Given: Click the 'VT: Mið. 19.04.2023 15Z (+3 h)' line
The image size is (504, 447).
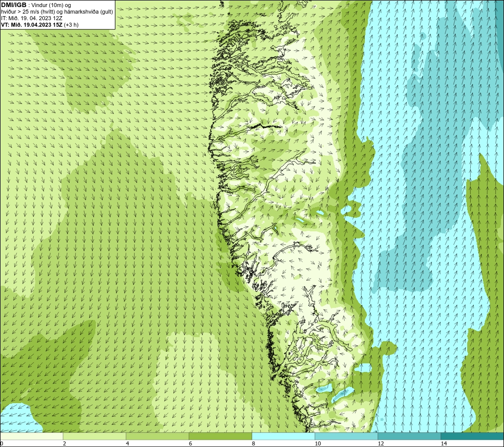Looking at the screenshot, I should (x=40, y=25).
